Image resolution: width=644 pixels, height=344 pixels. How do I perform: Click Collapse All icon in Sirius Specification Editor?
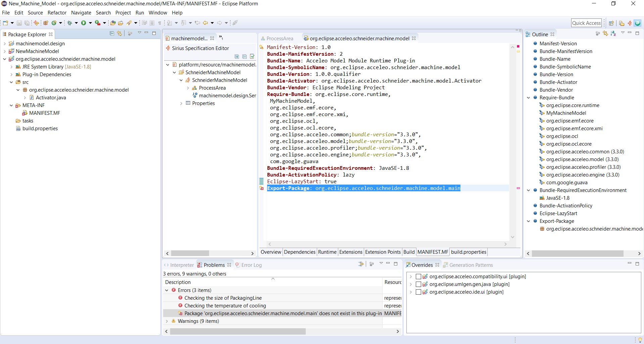click(245, 57)
